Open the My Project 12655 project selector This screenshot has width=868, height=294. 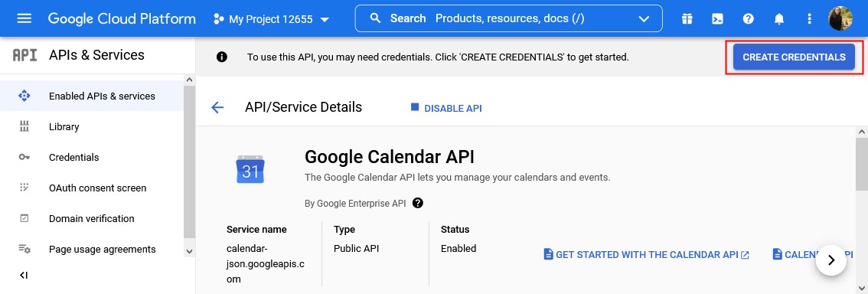pos(271,19)
